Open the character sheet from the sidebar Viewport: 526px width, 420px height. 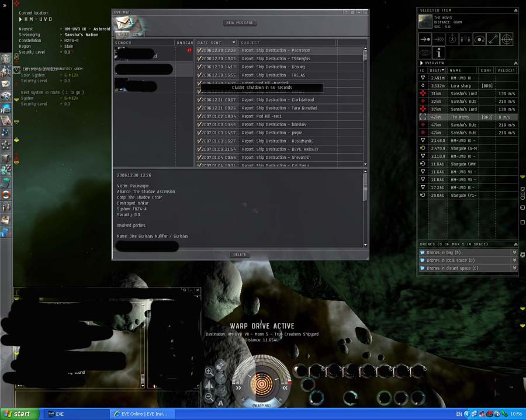point(6,58)
